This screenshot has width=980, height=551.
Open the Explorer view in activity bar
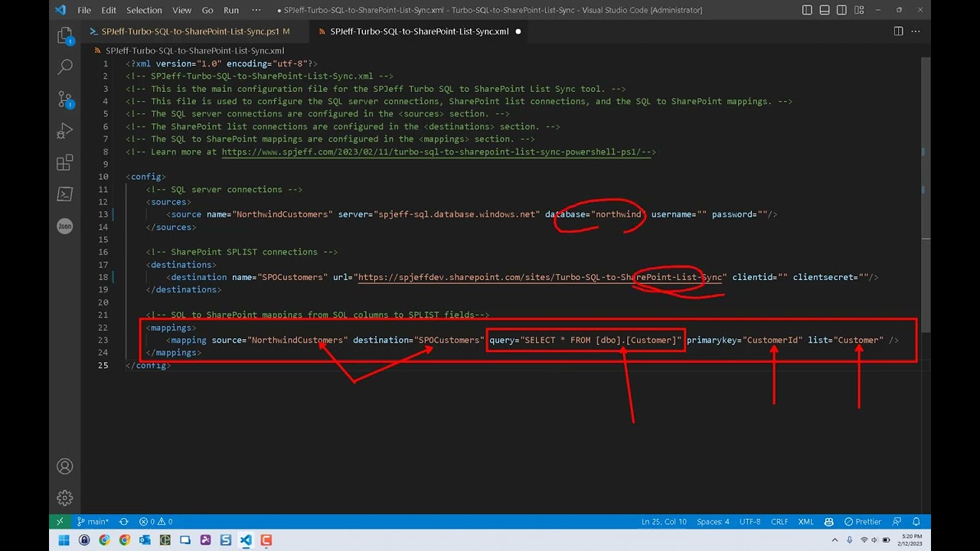click(x=65, y=36)
